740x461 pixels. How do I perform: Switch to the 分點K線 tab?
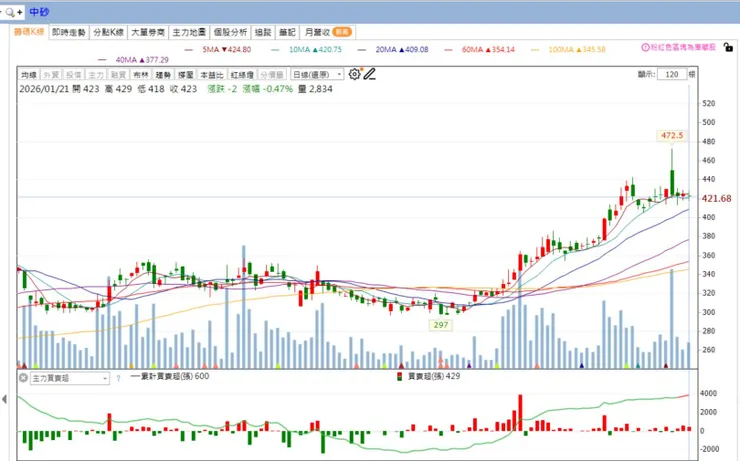(x=108, y=32)
